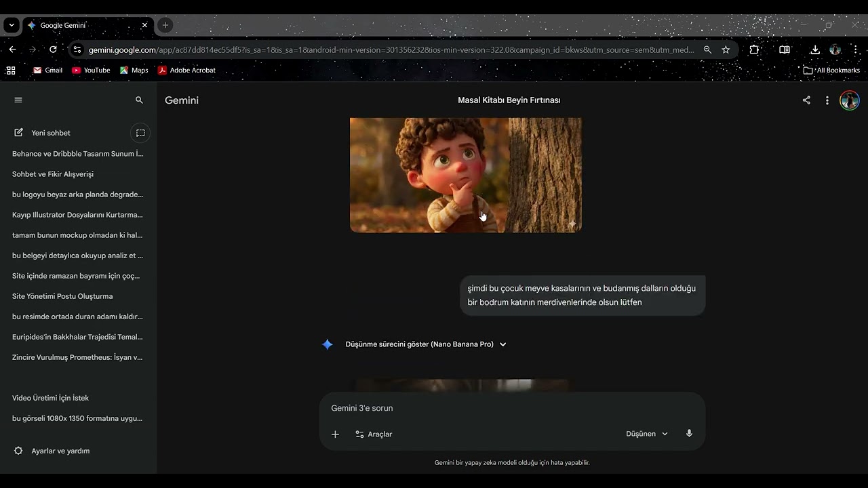Reload the page
The image size is (868, 488).
[53, 49]
